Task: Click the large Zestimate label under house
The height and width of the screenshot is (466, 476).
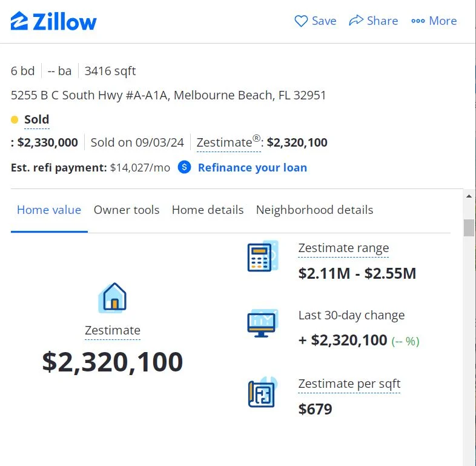Action: click(x=113, y=330)
